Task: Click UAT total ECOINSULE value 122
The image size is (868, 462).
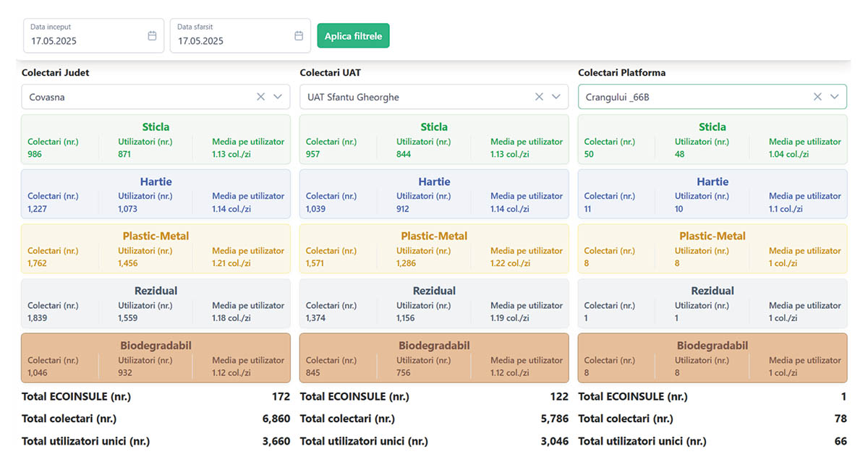Action: (559, 396)
